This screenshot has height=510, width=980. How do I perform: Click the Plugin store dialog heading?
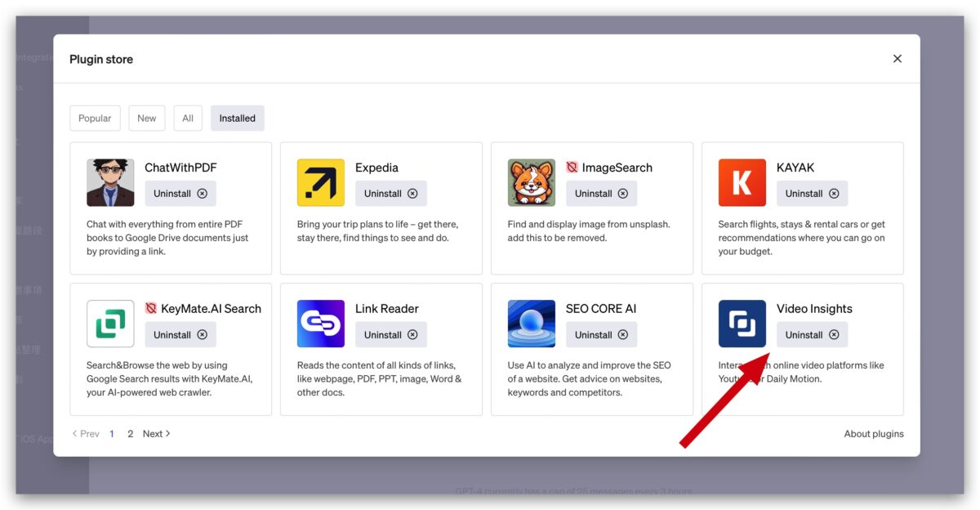tap(101, 59)
